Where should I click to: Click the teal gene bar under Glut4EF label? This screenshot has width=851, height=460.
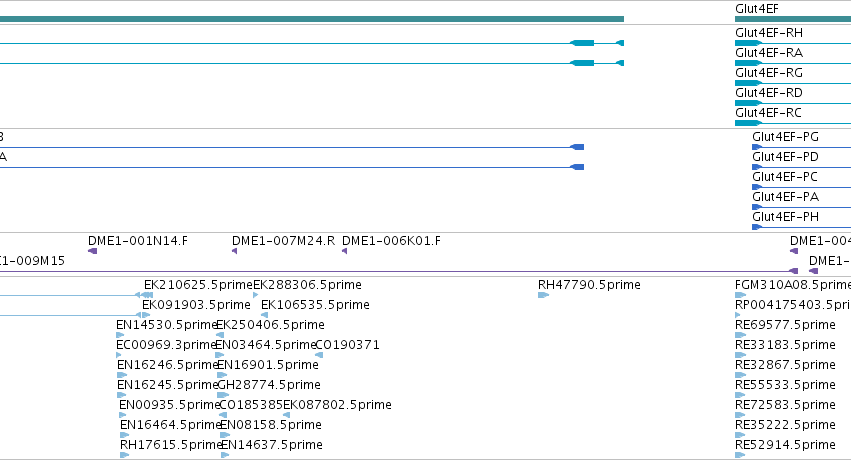point(793,19)
